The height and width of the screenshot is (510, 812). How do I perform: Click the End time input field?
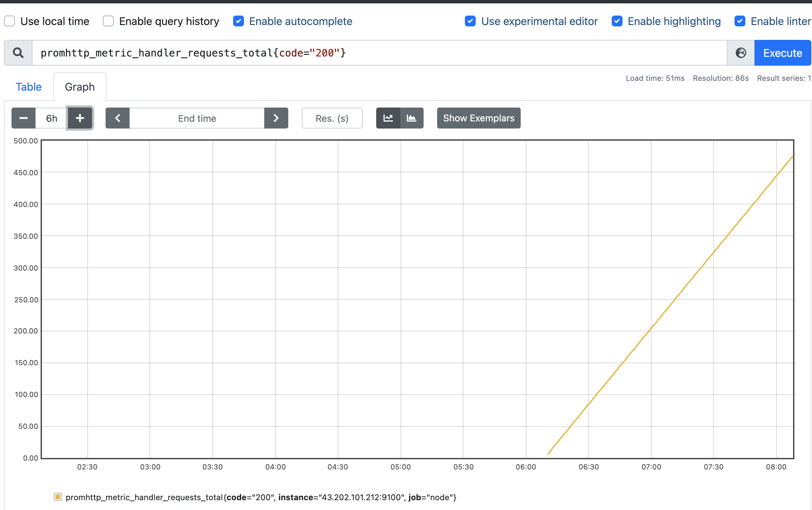tap(197, 118)
